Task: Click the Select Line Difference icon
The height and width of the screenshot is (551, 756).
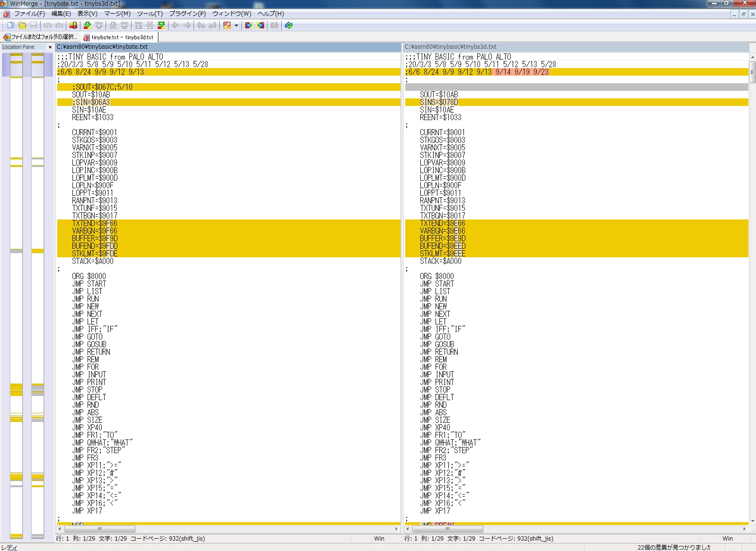Action: [x=73, y=26]
